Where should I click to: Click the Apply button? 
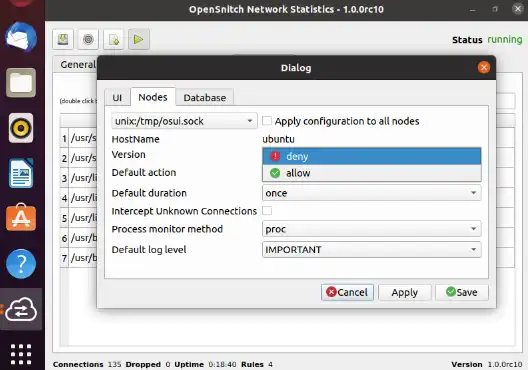[404, 292]
